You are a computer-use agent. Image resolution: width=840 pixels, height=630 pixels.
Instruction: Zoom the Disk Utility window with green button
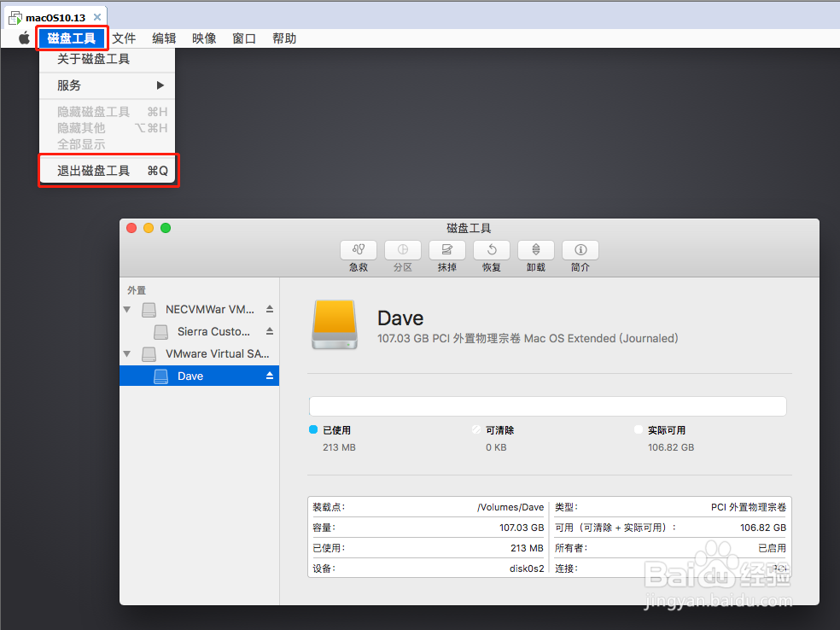tap(166, 228)
